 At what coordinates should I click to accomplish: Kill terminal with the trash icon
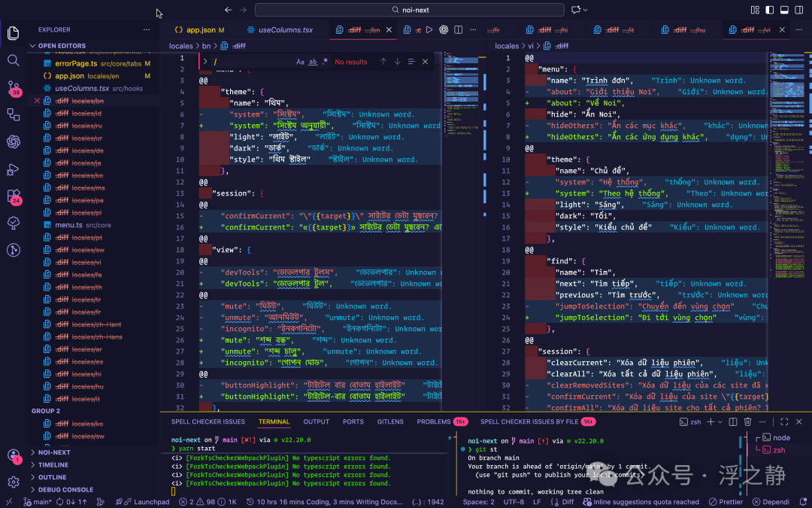coord(748,422)
